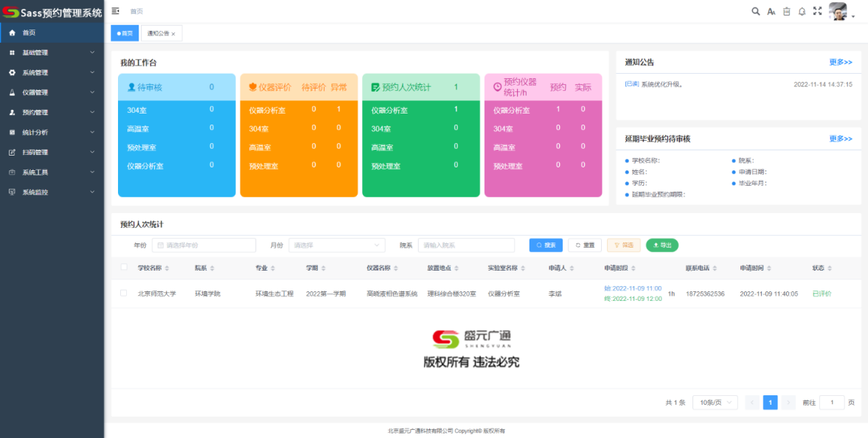This screenshot has width=868, height=438.
Task: Open the global search icon
Action: click(756, 11)
